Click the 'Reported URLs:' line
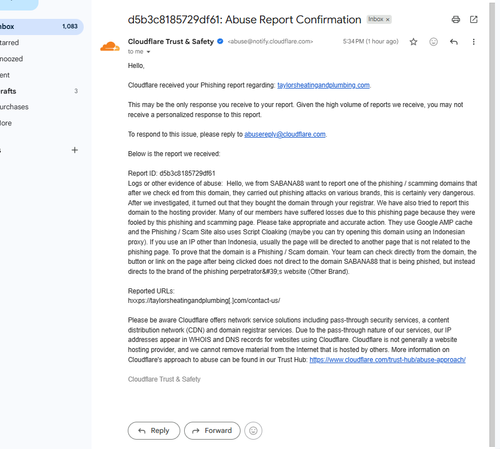This screenshot has width=500, height=449. (151, 291)
